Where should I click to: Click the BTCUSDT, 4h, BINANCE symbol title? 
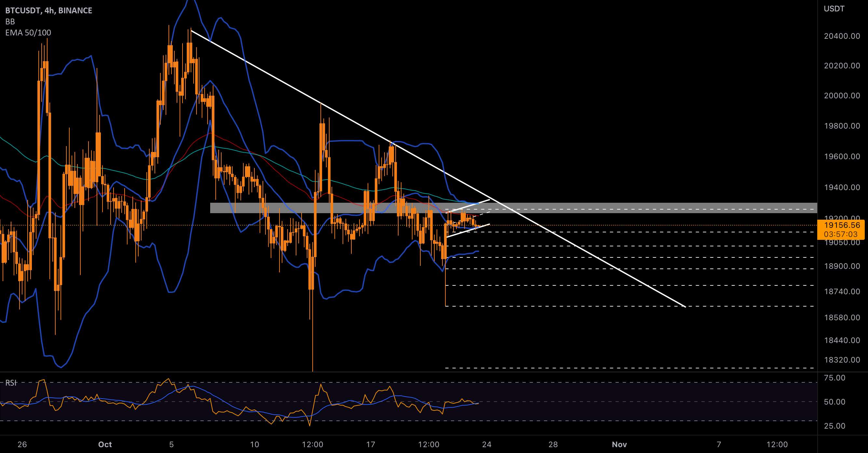[x=48, y=10]
